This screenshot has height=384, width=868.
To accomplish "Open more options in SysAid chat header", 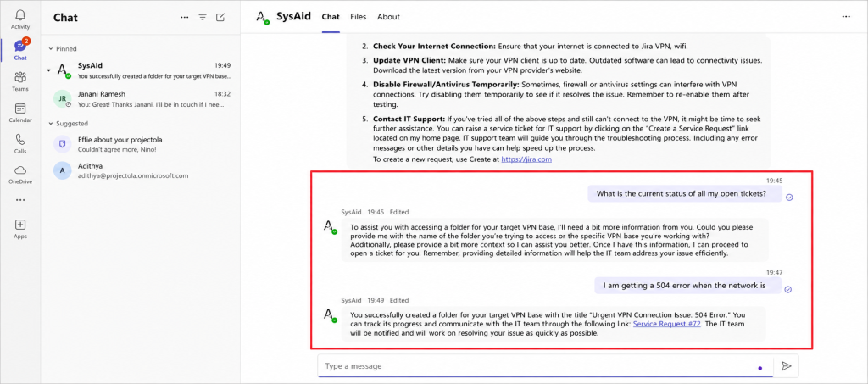I will (x=846, y=17).
